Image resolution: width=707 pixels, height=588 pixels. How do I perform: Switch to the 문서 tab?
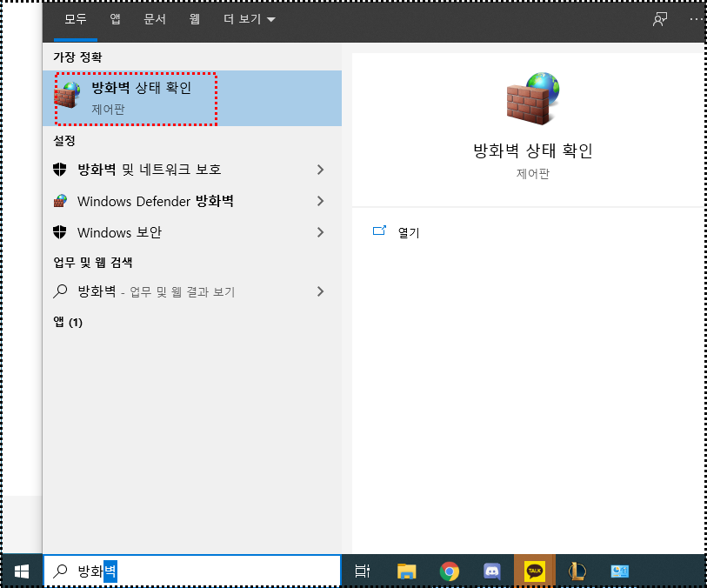155,19
